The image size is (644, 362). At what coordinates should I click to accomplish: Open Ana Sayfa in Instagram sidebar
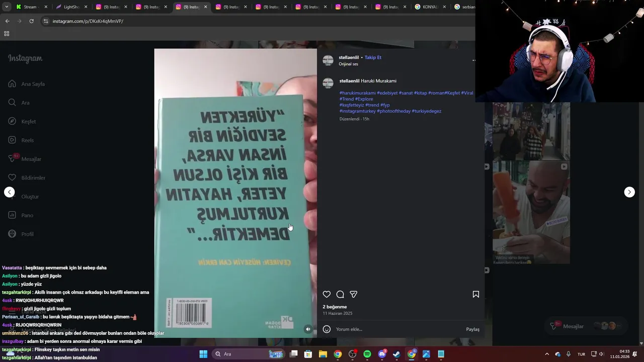click(27, 84)
